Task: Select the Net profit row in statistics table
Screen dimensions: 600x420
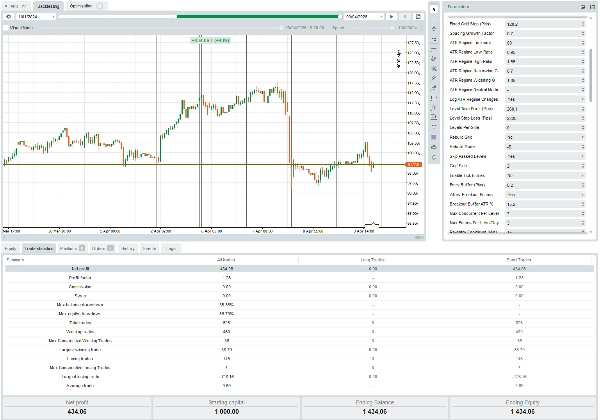Action: pyautogui.click(x=300, y=269)
